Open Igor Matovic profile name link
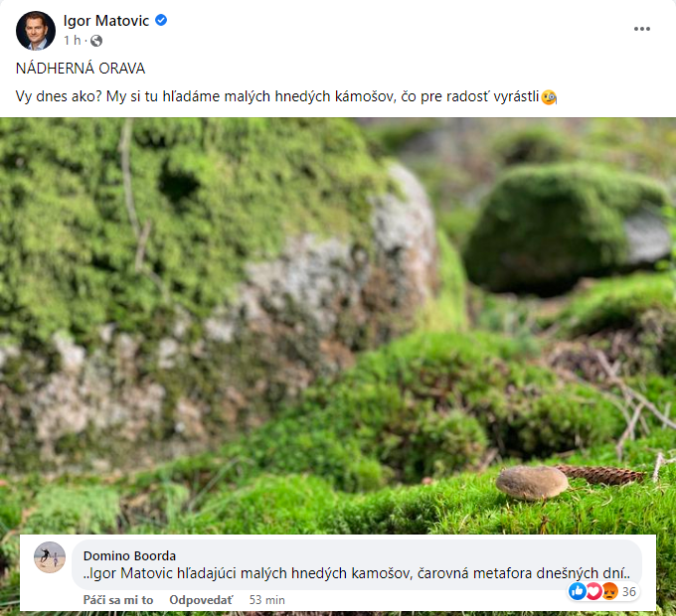 coord(106,21)
